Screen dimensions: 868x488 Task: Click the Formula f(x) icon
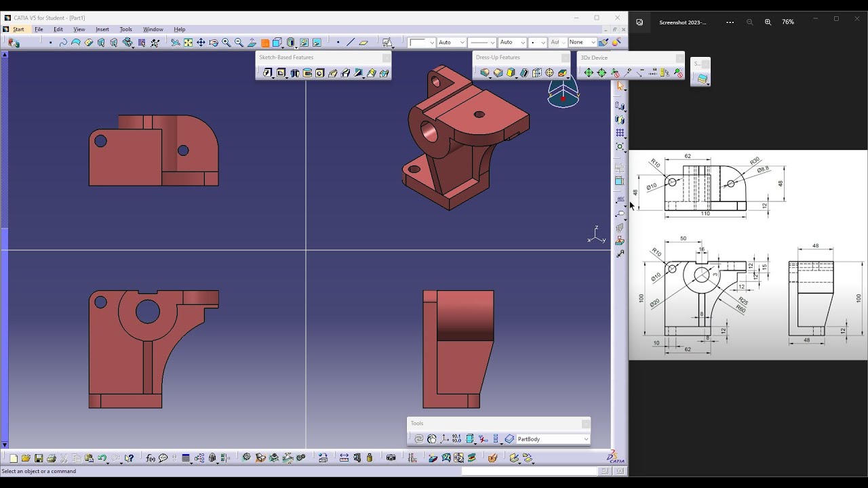tap(151, 458)
